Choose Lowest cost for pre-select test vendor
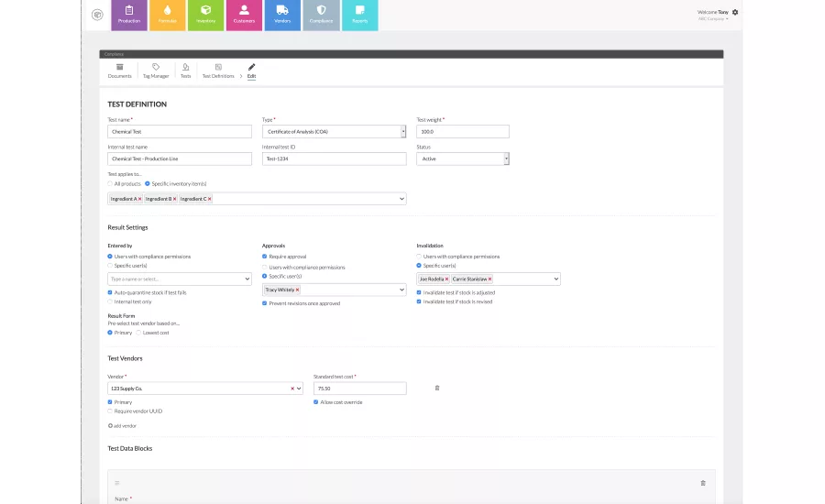 point(138,333)
